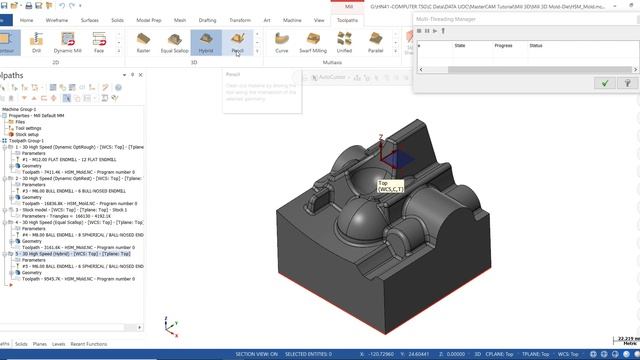
Task: Stop task in Multi-Threading Manager
Action: click(419, 31)
